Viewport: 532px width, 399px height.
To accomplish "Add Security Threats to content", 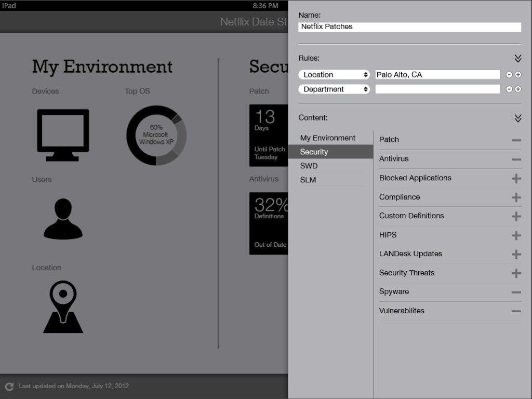I will coord(516,273).
